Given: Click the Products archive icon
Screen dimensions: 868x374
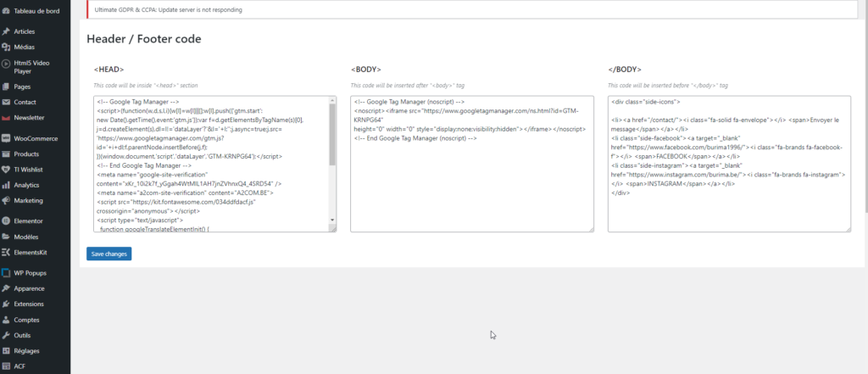Looking at the screenshot, I should click(6, 154).
